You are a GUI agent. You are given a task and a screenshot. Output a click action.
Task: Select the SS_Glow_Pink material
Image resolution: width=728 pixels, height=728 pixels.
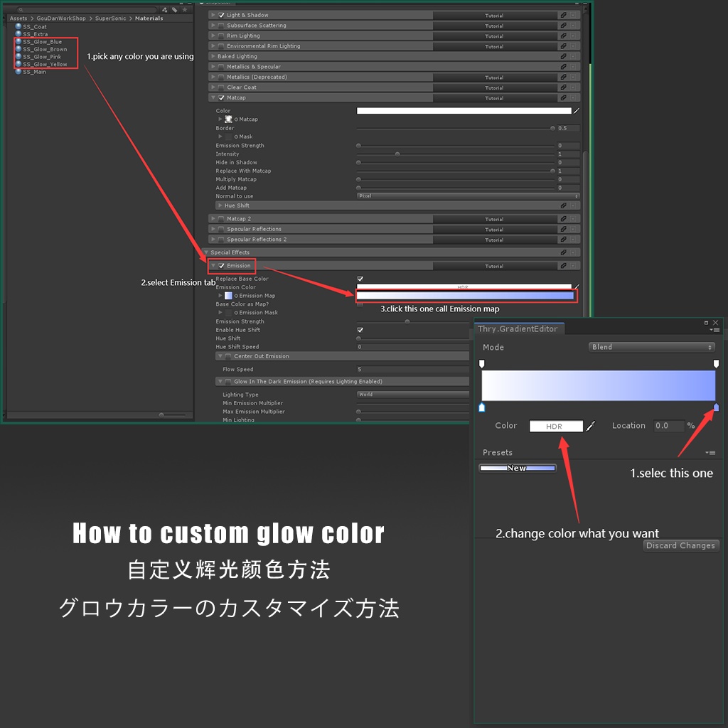(42, 57)
